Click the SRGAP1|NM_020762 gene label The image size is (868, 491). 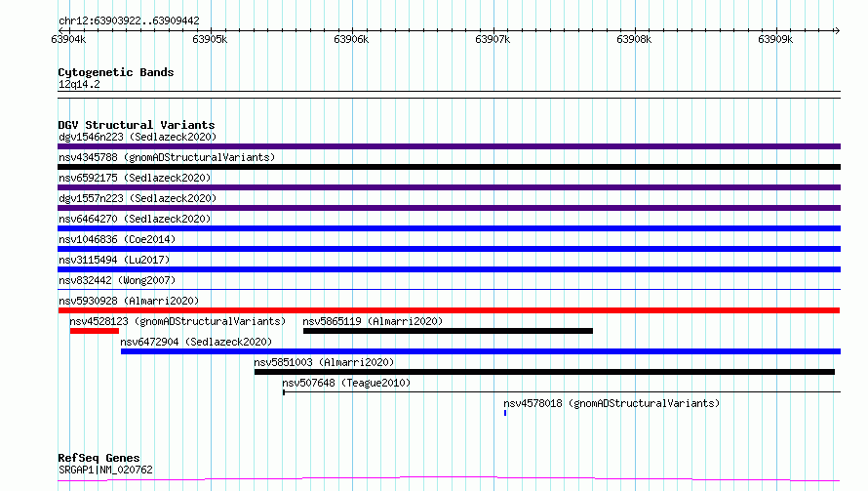105,470
